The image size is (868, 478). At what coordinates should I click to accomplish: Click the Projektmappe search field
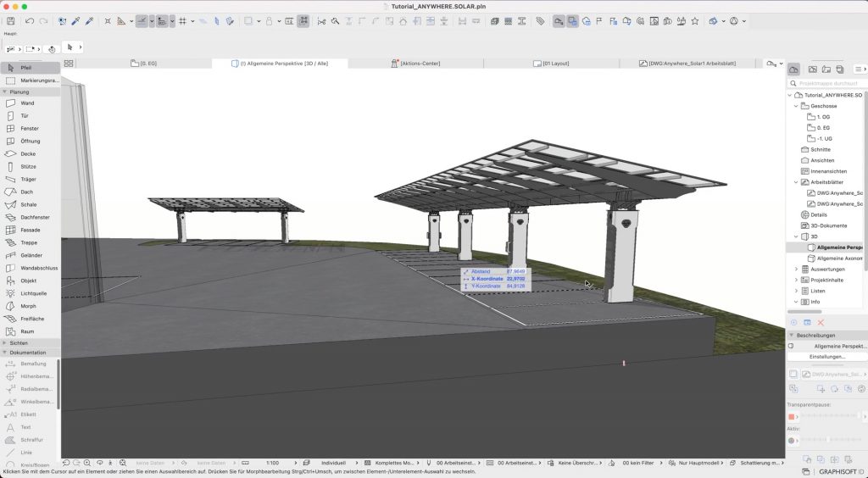point(826,83)
